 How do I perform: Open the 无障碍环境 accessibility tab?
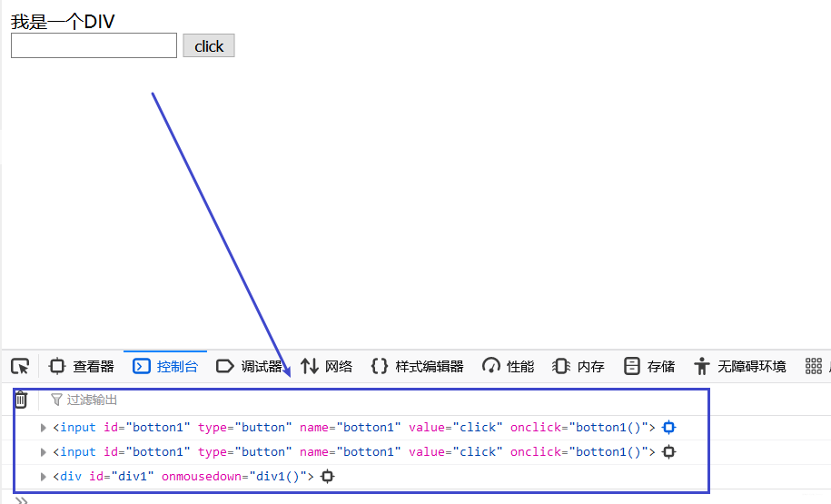tap(740, 366)
